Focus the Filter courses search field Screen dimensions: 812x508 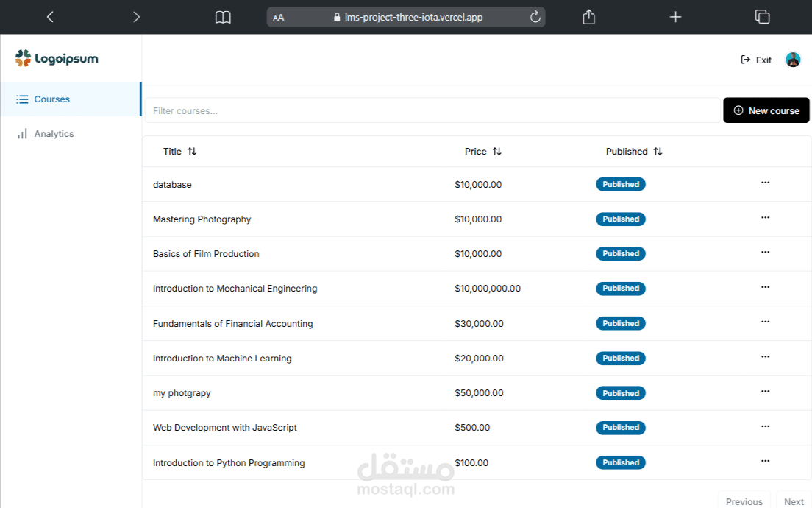pyautogui.click(x=432, y=111)
